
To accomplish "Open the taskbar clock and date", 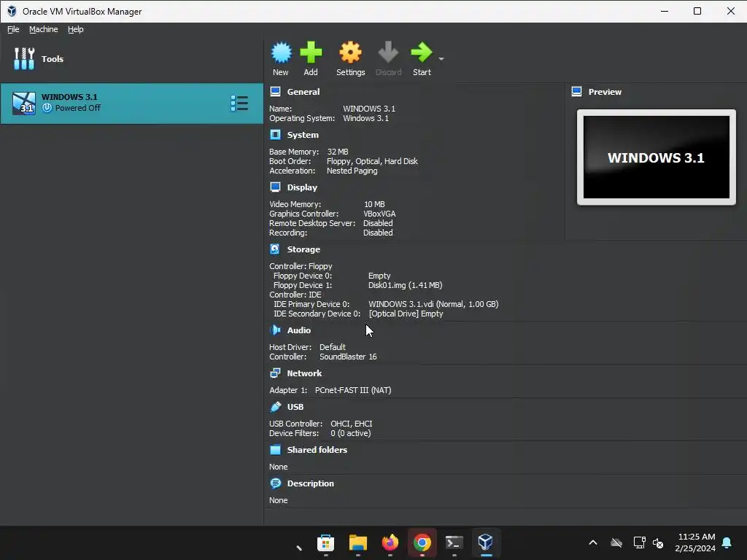I will pos(695,542).
